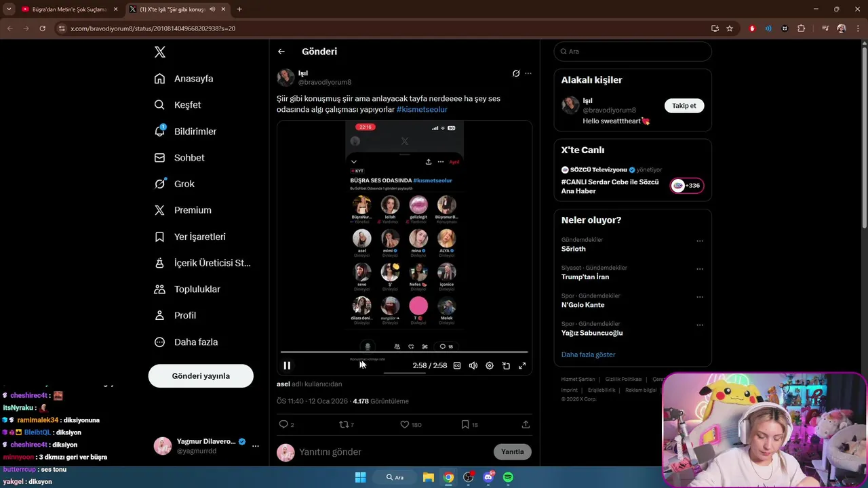
Task: Open asel user link below video
Action: click(x=283, y=384)
